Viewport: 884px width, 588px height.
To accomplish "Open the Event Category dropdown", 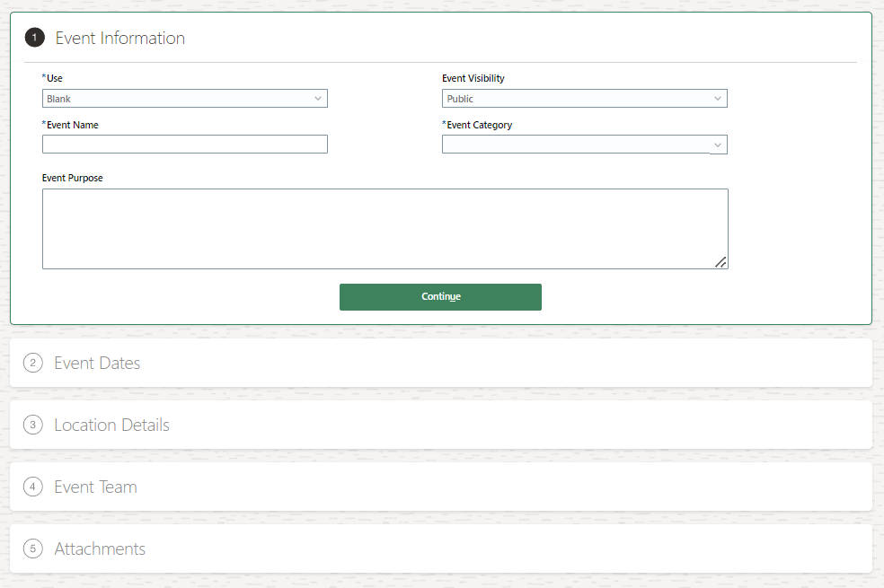I will point(584,145).
